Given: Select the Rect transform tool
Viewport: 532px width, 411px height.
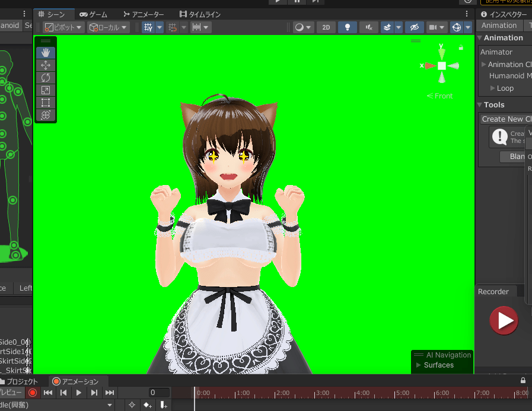Looking at the screenshot, I should tap(46, 103).
